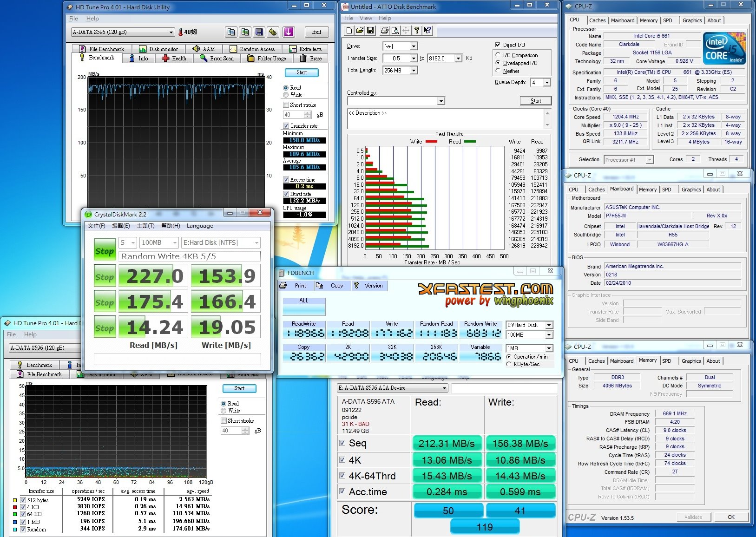756x537 pixels.
Task: Open the View menu in ATTO
Action: coord(366,18)
